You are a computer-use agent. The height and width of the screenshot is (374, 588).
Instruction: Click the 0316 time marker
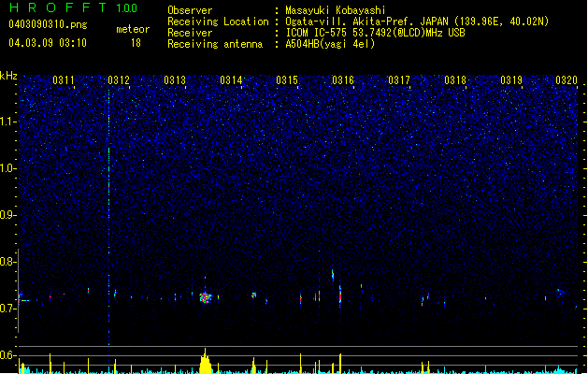tap(343, 80)
